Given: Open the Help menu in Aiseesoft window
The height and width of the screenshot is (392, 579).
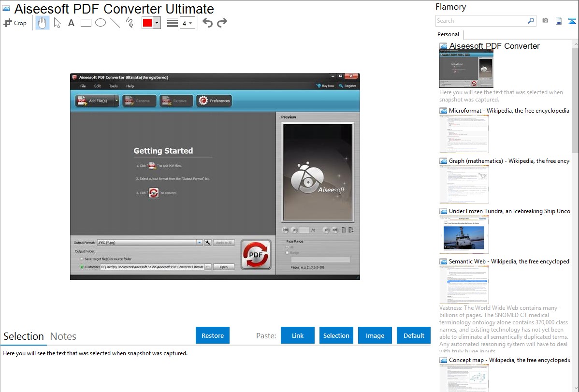Looking at the screenshot, I should point(130,86).
